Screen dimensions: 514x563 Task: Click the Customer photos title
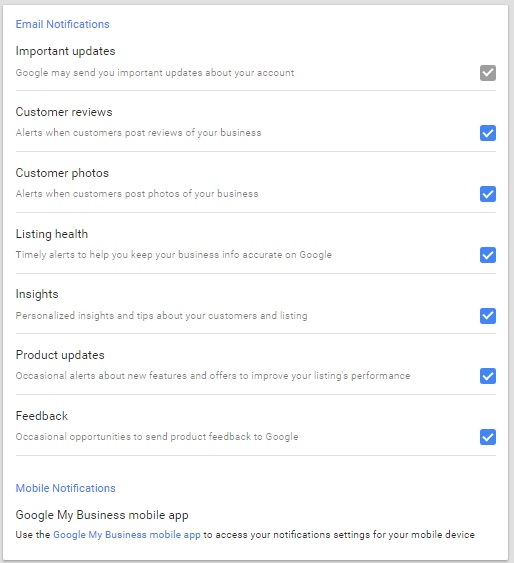point(62,173)
